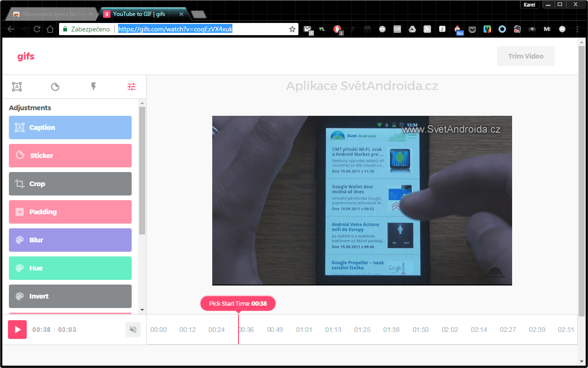The width and height of the screenshot is (588, 368).
Task: Click the browser home icon
Action: (x=50, y=29)
